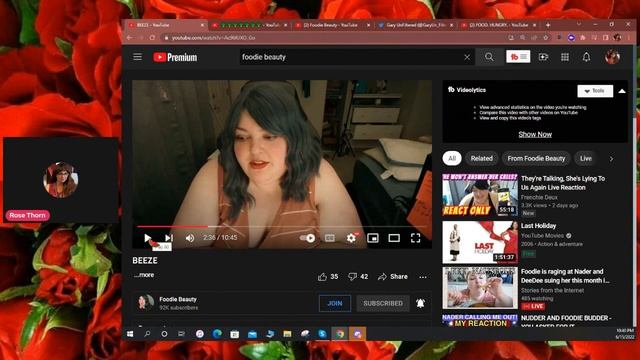Mute the video volume
The image size is (640, 360).
pos(190,238)
